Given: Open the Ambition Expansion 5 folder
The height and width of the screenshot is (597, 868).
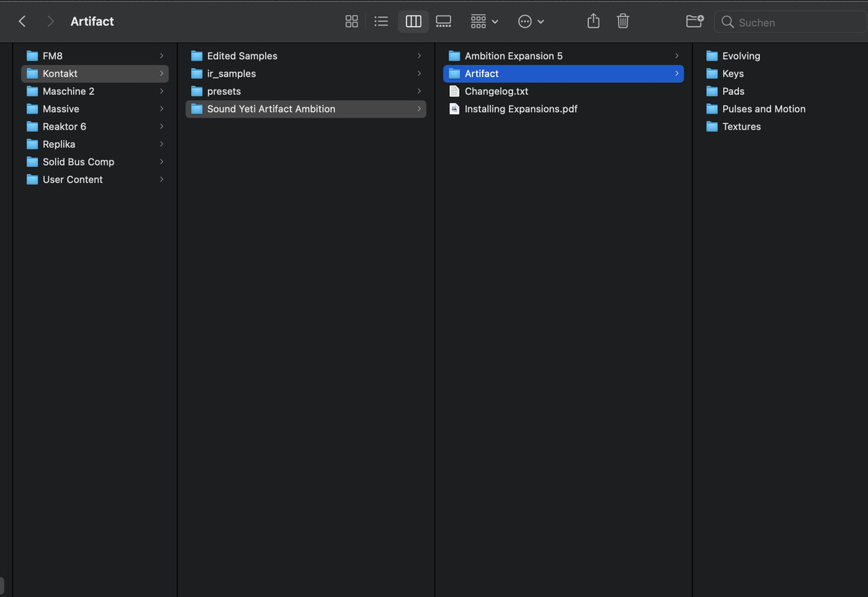Looking at the screenshot, I should (563, 56).
